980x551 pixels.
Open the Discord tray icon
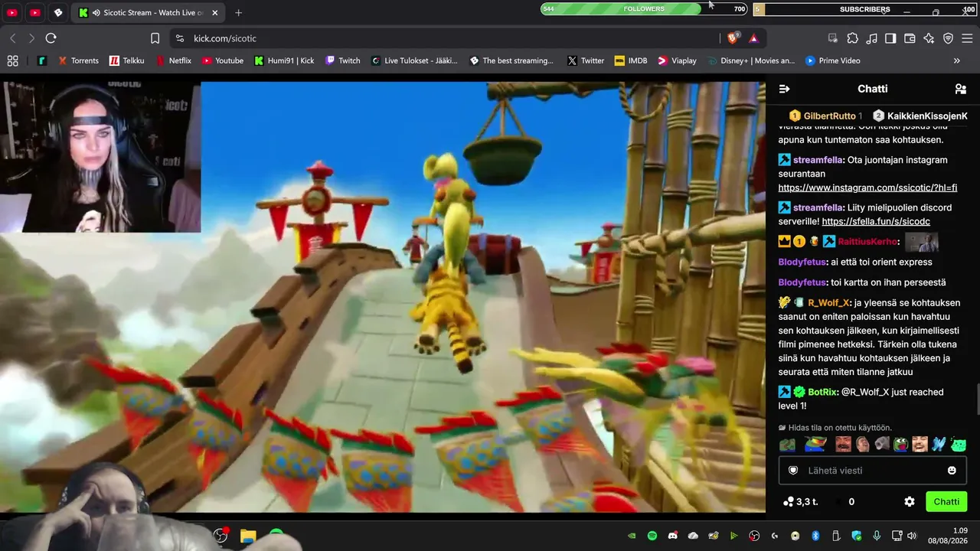pos(673,536)
